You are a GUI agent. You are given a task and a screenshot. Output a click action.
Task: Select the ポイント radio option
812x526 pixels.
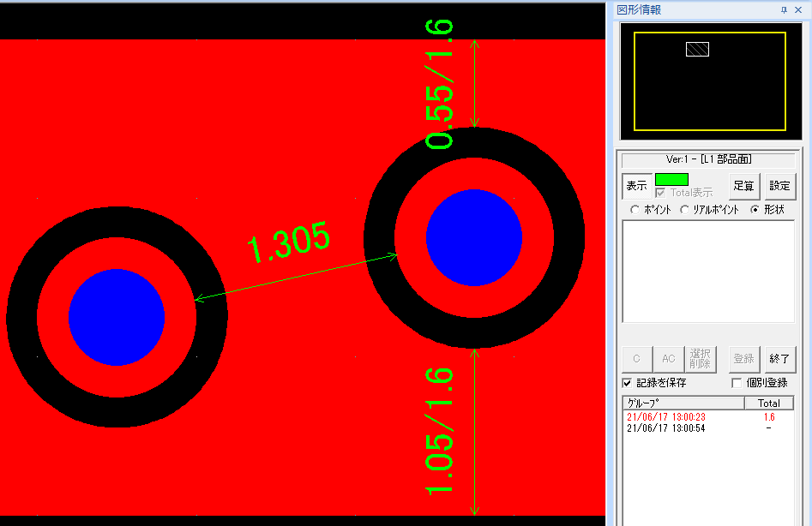(635, 210)
